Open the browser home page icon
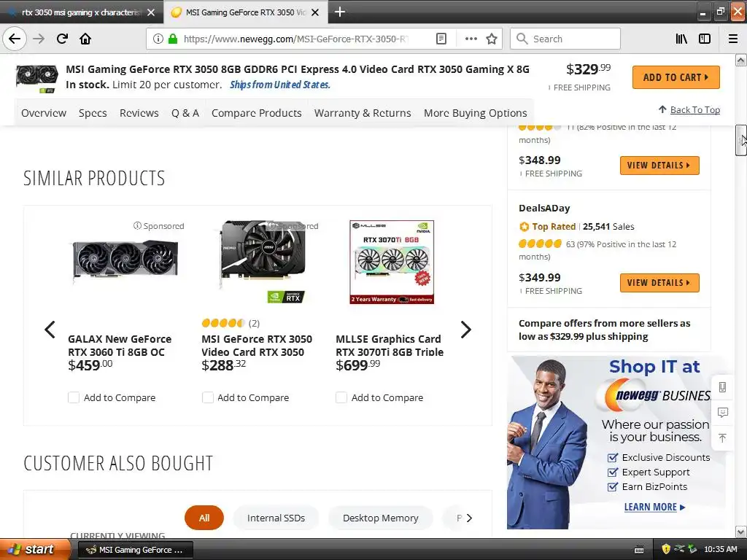This screenshot has height=560, width=747. point(85,39)
